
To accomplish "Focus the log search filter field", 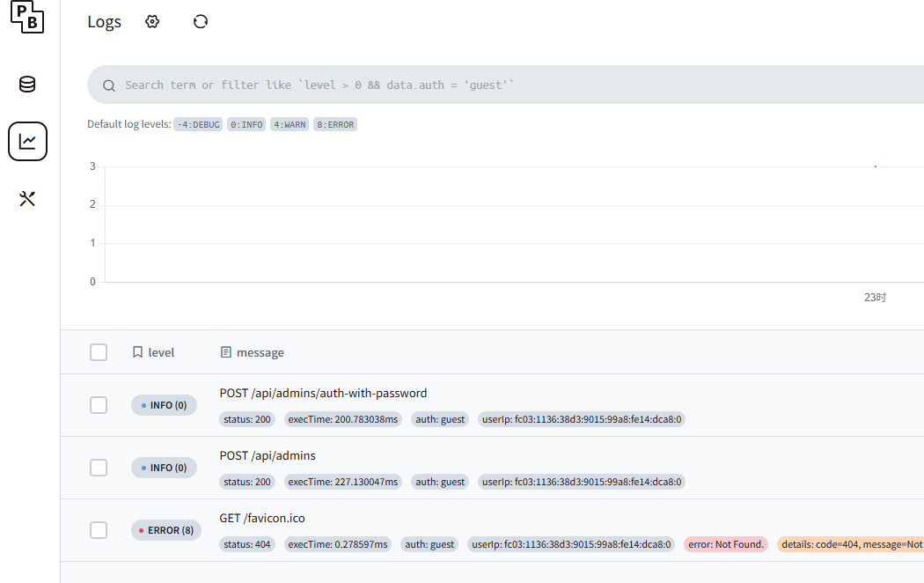I will (506, 85).
